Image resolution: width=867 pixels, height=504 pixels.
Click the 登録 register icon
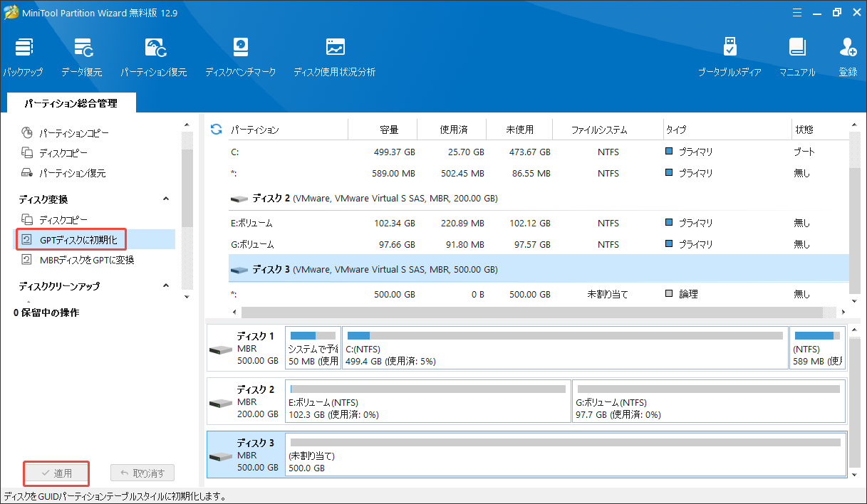[848, 58]
